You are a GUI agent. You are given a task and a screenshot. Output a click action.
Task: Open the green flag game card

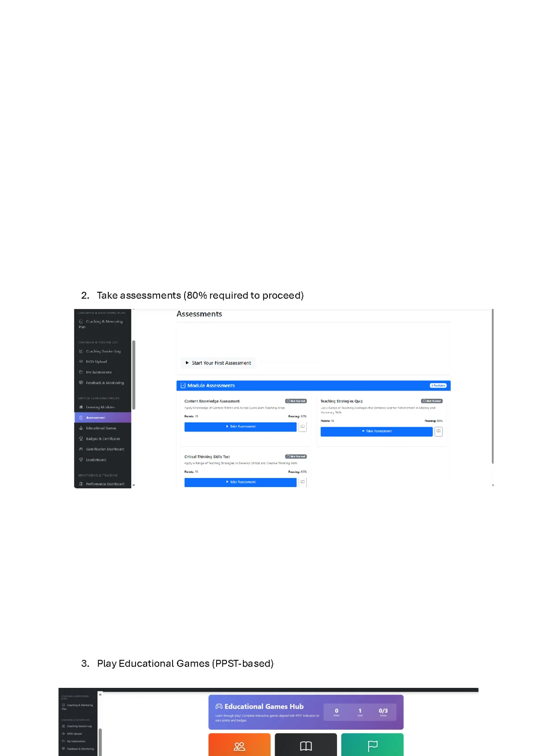(372, 746)
